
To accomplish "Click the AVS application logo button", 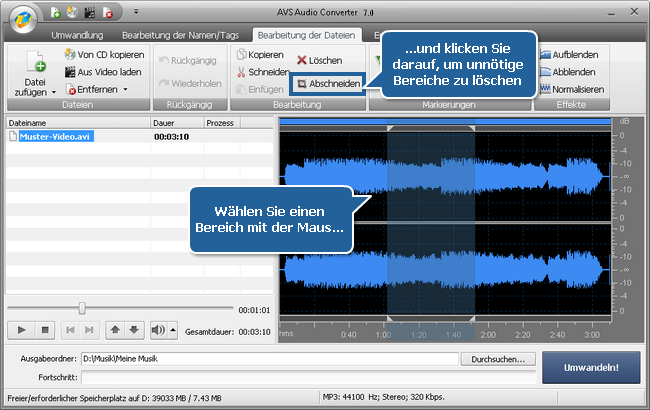I will [x=23, y=19].
